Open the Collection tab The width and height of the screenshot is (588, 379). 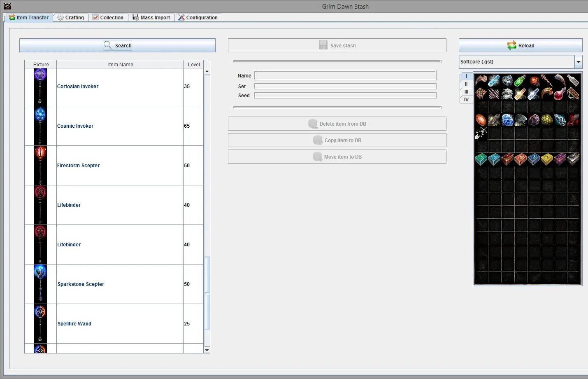pos(108,17)
